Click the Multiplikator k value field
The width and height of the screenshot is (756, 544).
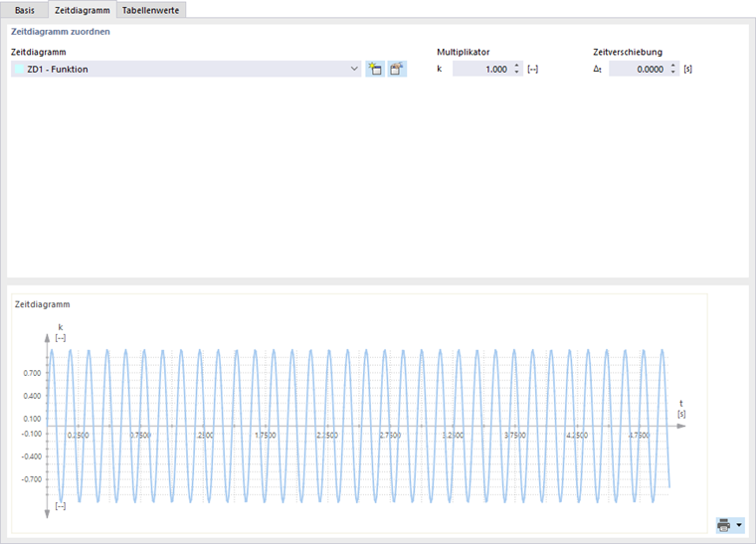pyautogui.click(x=482, y=69)
